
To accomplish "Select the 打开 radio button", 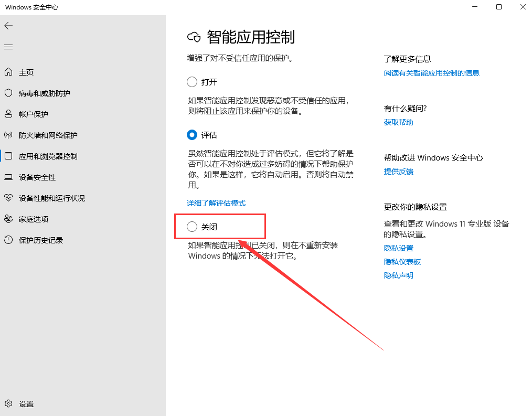I will point(192,82).
